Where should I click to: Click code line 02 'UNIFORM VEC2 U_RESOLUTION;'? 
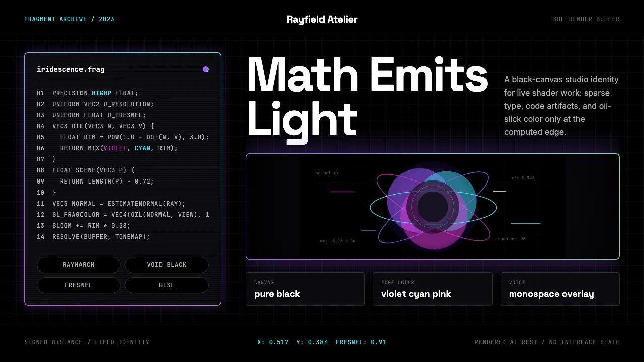(x=96, y=104)
